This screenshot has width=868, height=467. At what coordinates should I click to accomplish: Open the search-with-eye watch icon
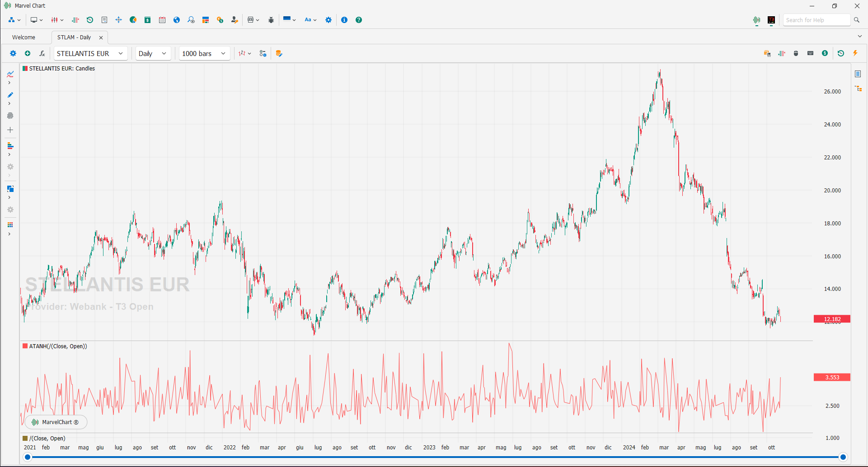coord(191,20)
